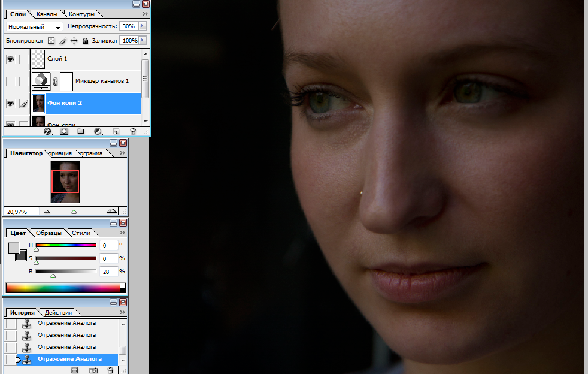Hide the Фон копи 2 layer

pos(11,103)
